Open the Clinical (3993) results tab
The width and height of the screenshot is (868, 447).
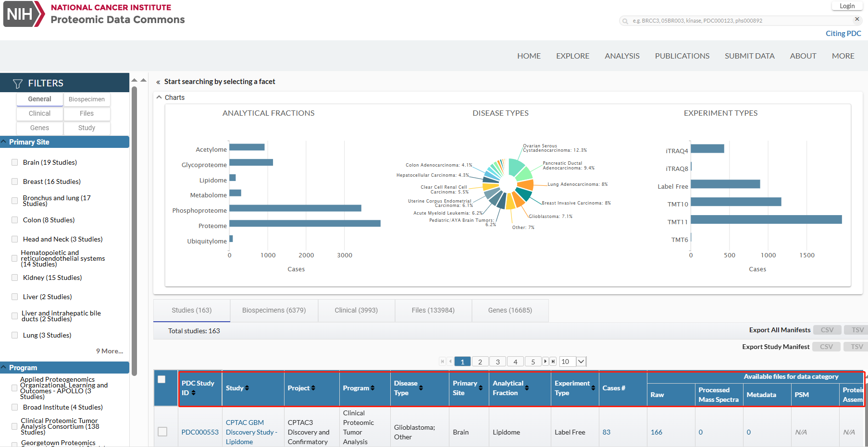pos(356,311)
